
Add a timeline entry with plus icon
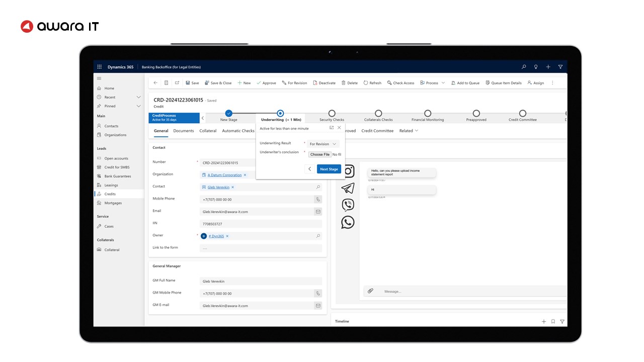[543, 321]
